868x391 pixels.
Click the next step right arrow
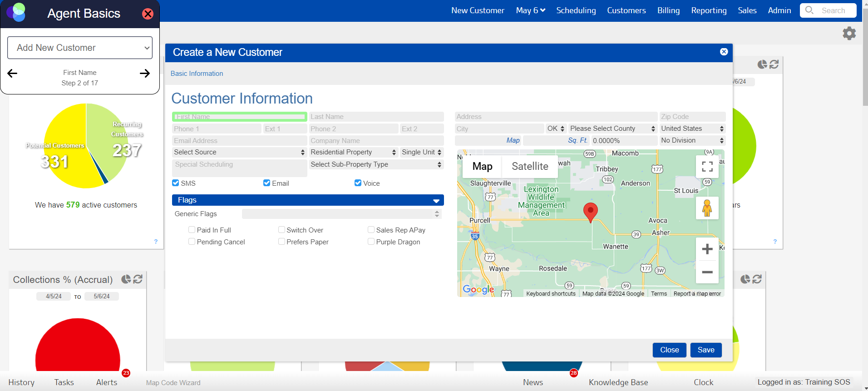[x=145, y=74]
